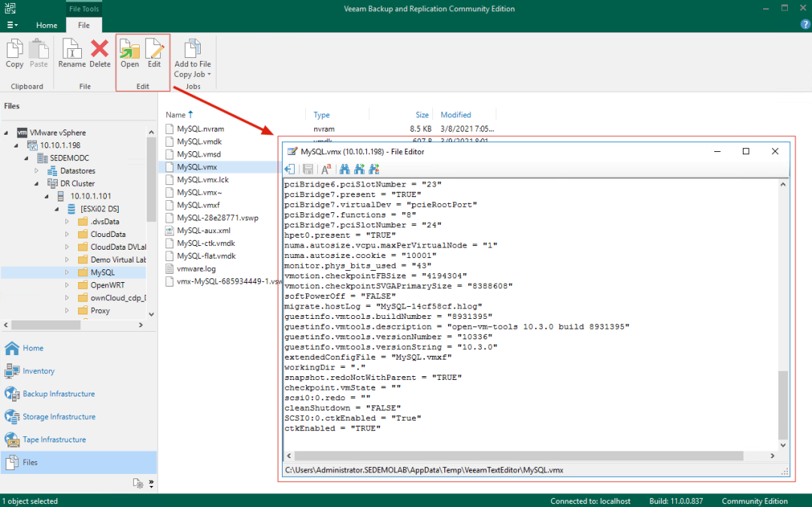Click the Find Next icon in File Editor
The image size is (812, 507).
coord(359,168)
